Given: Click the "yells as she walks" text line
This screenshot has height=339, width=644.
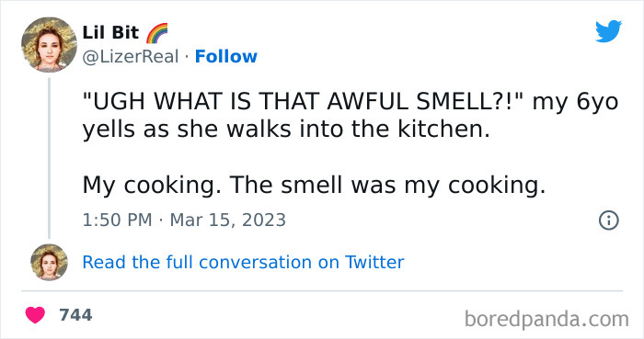Looking at the screenshot, I should 286,130.
